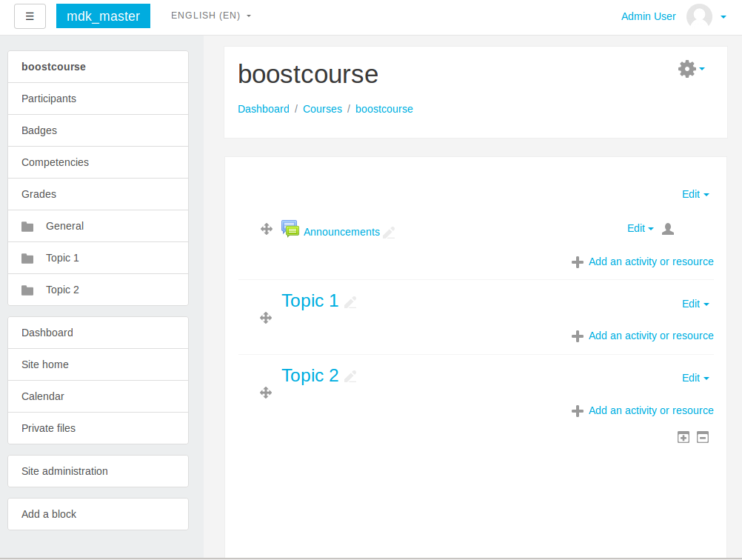Screen dimensions: 742x560
Task: Click the Announcements group mode person icon
Action: 668,229
